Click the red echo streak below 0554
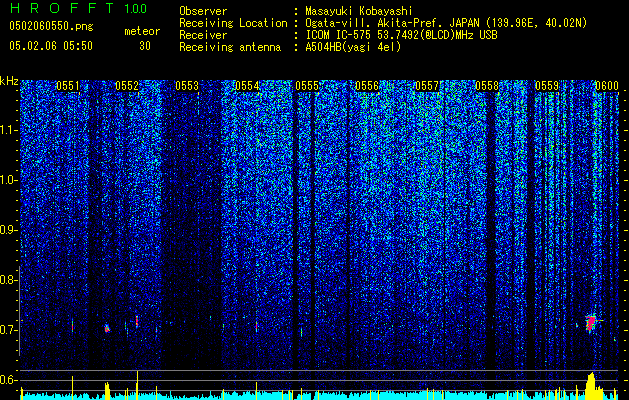The image size is (629, 400). [256, 326]
